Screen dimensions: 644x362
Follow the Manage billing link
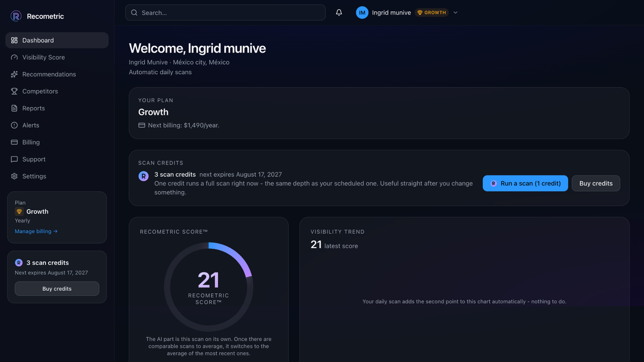click(x=36, y=231)
